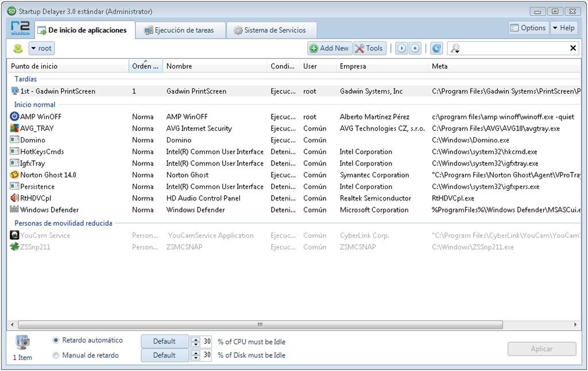Image resolution: width=588 pixels, height=371 pixels.
Task: Collapse Personas de movilidad reducida group
Action: [x=63, y=223]
